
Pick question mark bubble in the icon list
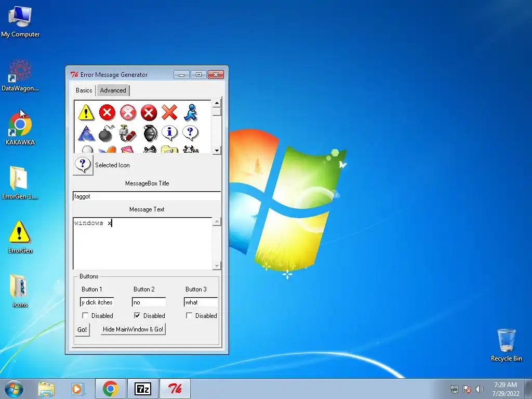pyautogui.click(x=190, y=132)
